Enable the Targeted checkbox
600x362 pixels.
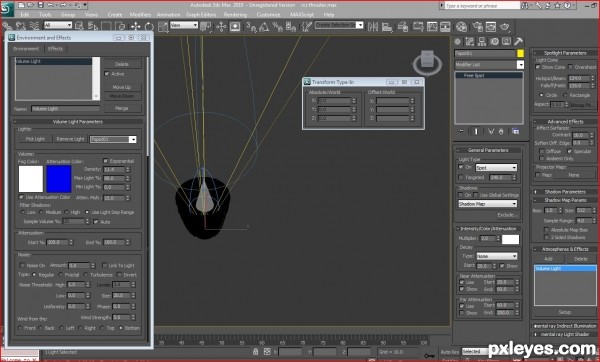point(461,178)
